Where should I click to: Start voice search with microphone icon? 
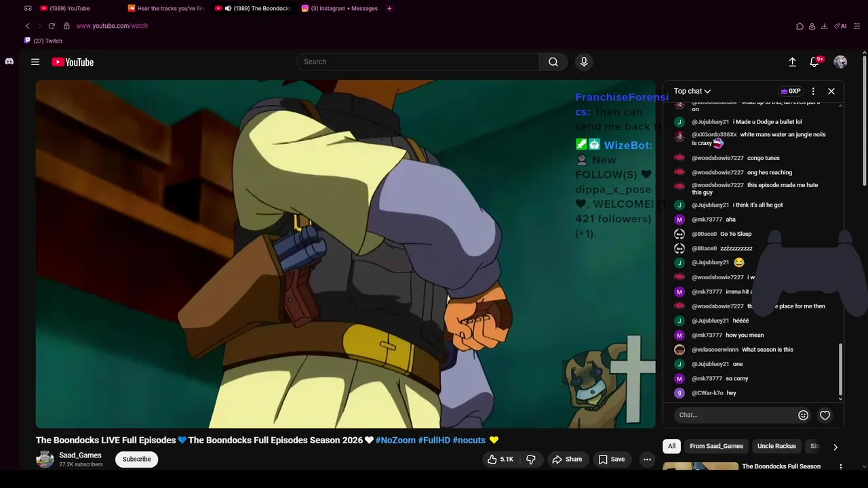584,62
